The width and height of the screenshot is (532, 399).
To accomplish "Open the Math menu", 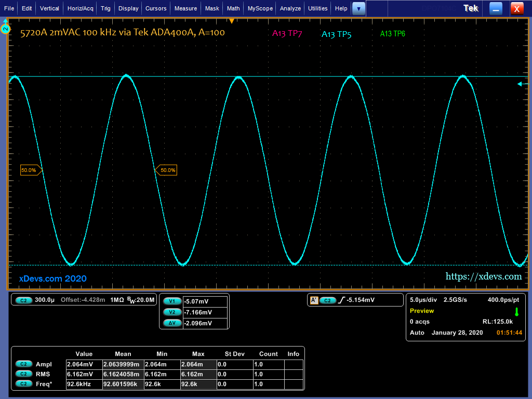I will pyautogui.click(x=233, y=8).
